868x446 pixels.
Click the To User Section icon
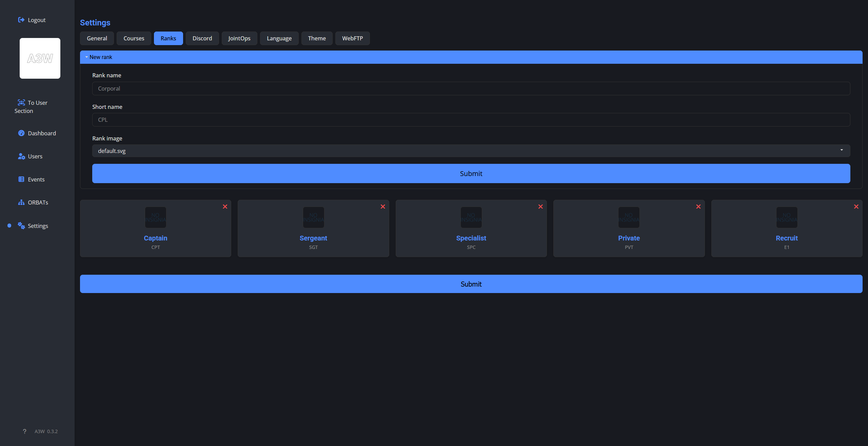[x=21, y=102]
